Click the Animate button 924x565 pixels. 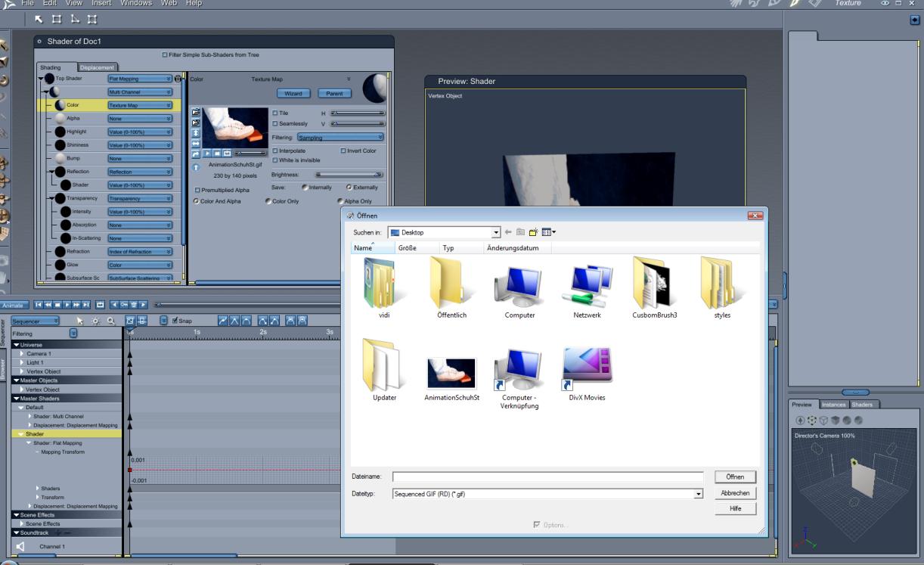point(13,304)
